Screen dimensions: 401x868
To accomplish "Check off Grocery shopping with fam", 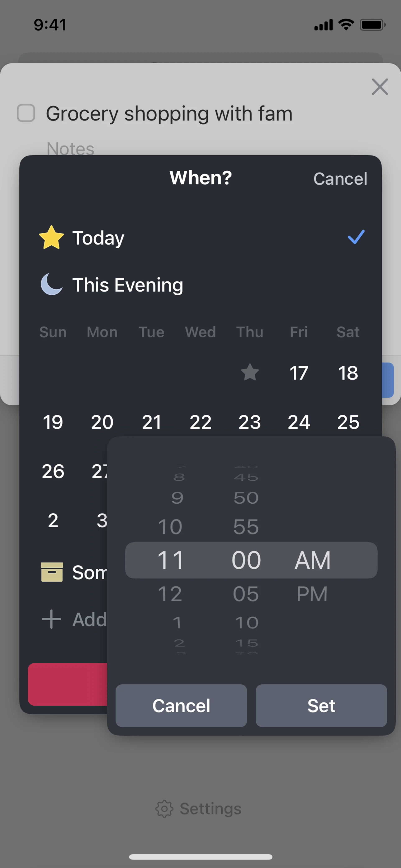I will (26, 113).
